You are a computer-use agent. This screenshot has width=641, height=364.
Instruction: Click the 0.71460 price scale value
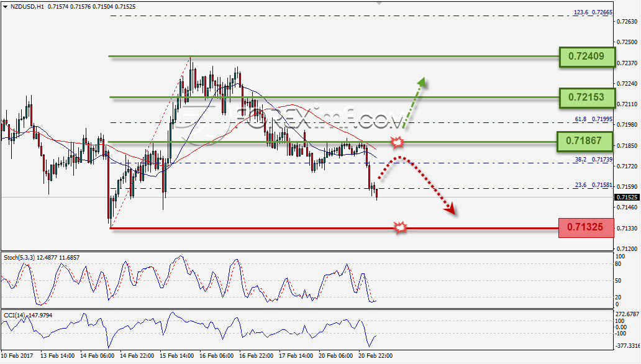627,207
